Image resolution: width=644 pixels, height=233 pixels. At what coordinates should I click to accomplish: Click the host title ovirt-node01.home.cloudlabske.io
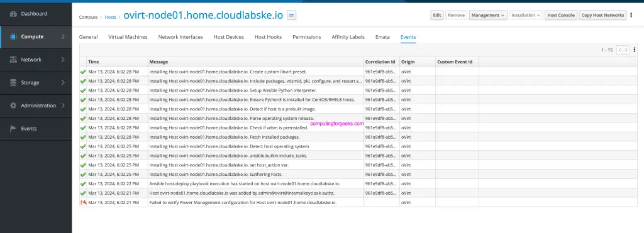pos(203,16)
